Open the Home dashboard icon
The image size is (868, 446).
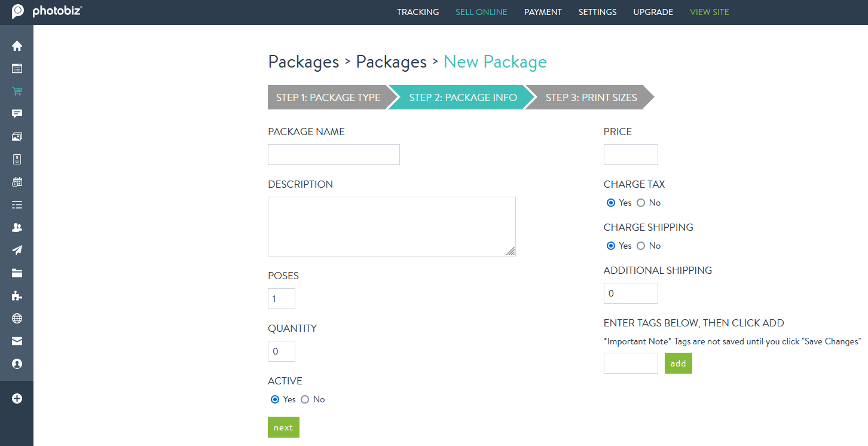pyautogui.click(x=17, y=45)
